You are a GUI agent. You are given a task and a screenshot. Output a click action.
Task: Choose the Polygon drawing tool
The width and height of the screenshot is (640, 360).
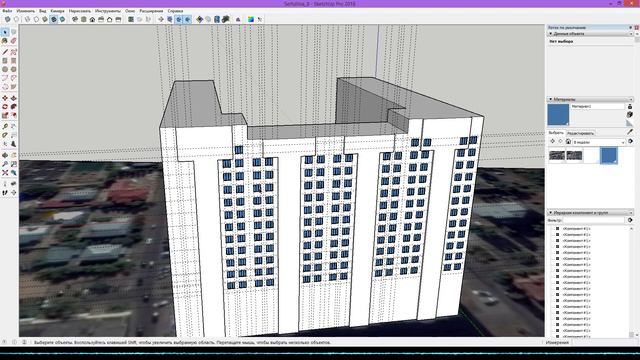click(13, 69)
